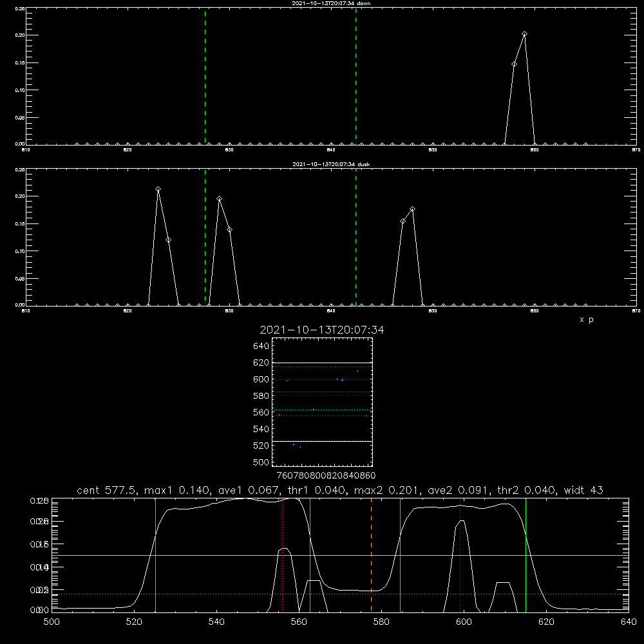Click 'cent 577.5' in bottom plot title
The height and width of the screenshot is (644, 644).
coord(107,490)
